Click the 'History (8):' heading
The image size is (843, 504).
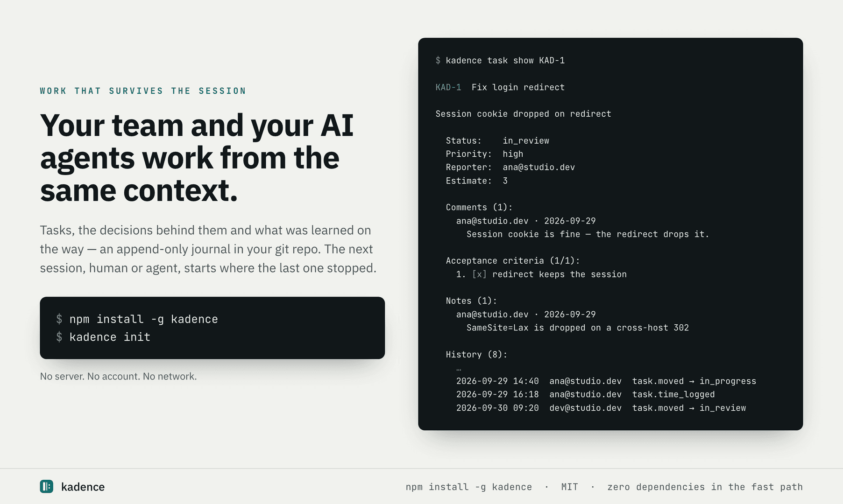point(476,355)
